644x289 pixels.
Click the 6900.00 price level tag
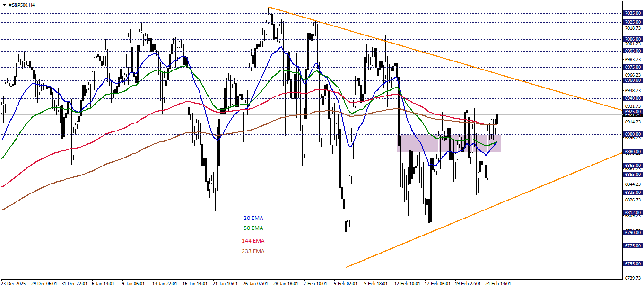point(632,134)
